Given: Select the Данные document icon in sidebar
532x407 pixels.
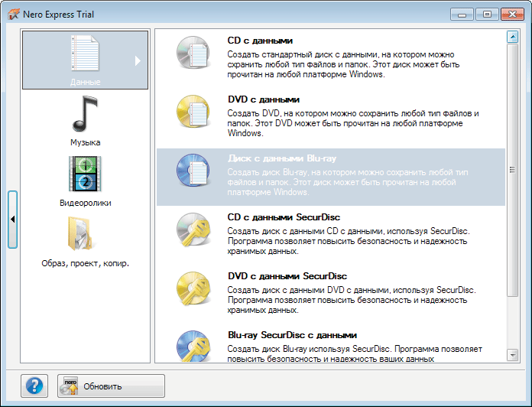Looking at the screenshot, I should [85, 53].
